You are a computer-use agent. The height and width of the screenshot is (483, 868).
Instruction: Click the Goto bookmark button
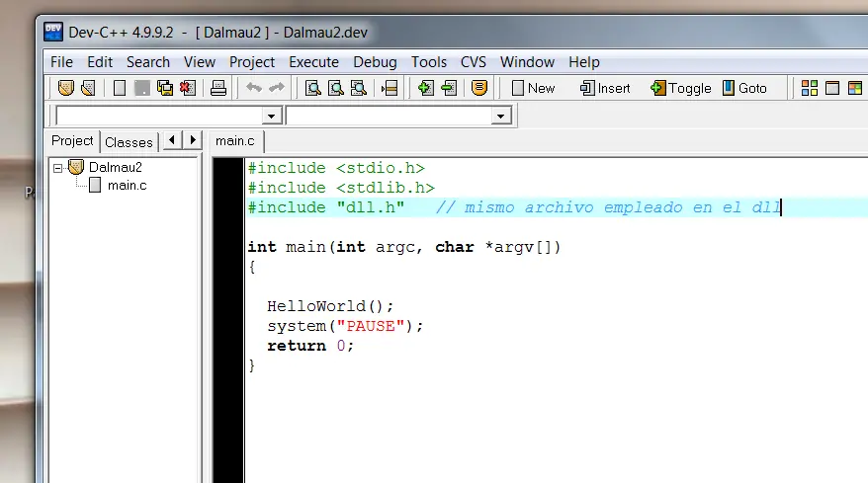(x=744, y=88)
